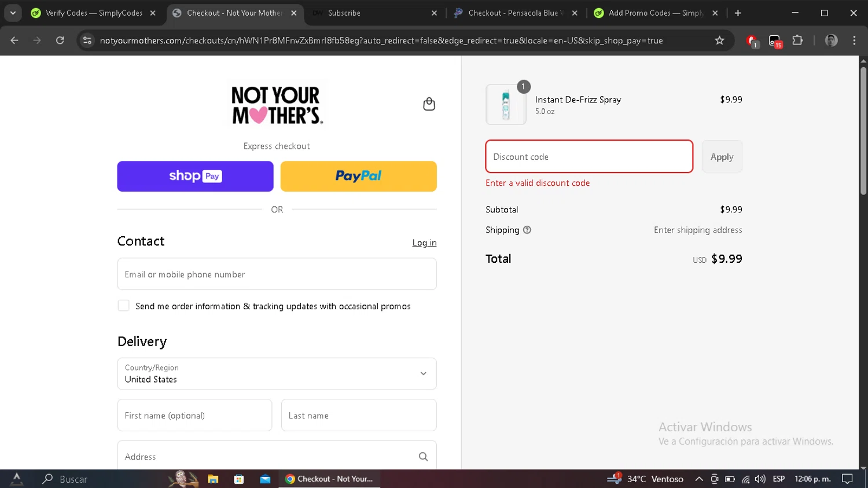This screenshot has height=488, width=868.
Task: Open the tab search dropdown arrow
Action: click(13, 13)
